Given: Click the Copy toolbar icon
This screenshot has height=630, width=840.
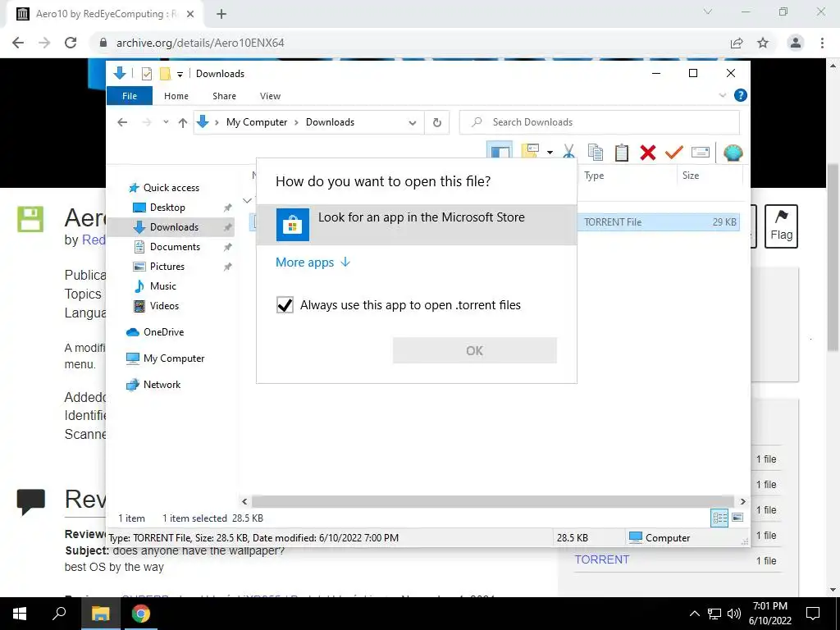Looking at the screenshot, I should point(596,153).
